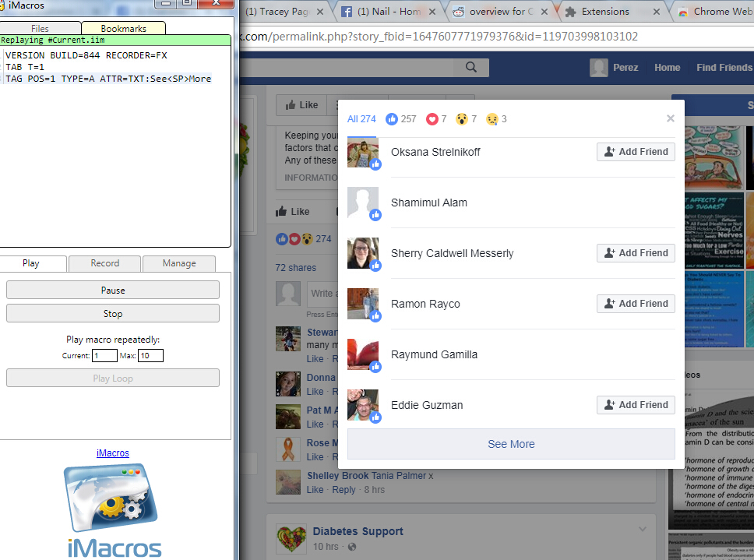Click Like button above the post
The image size is (754, 560).
click(301, 105)
